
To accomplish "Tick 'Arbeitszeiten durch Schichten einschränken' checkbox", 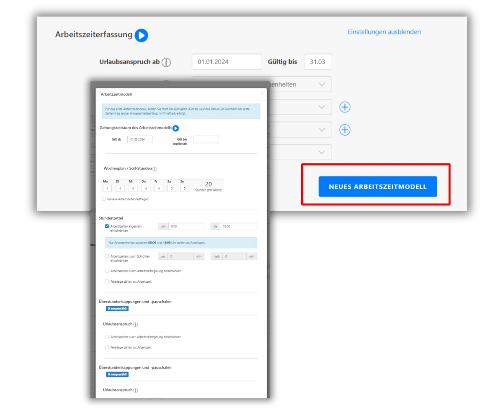I will point(107,256).
